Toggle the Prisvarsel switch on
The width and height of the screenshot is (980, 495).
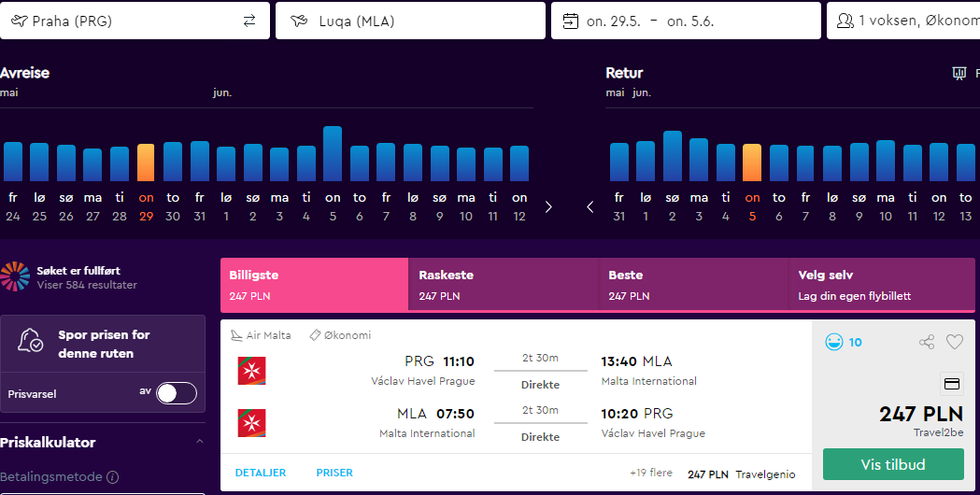click(x=177, y=394)
